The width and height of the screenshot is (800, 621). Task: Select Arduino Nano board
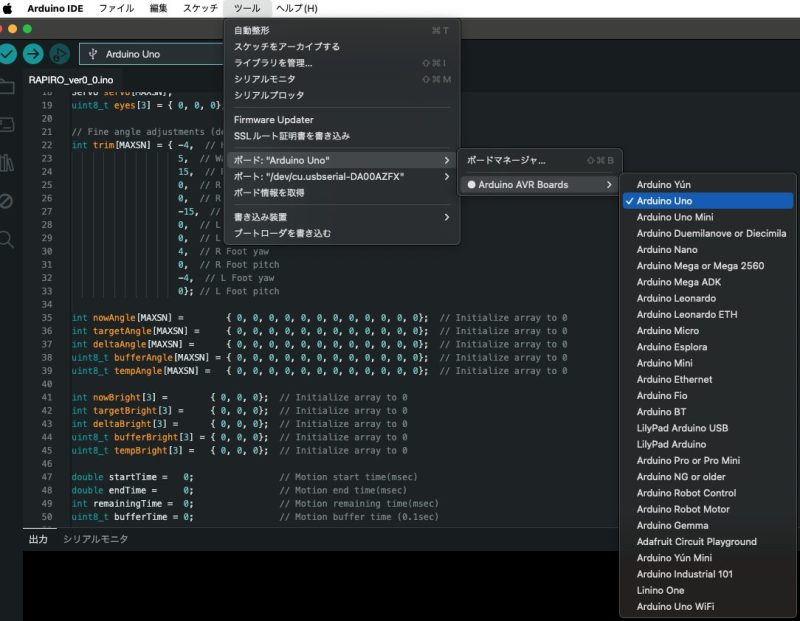tap(708, 250)
